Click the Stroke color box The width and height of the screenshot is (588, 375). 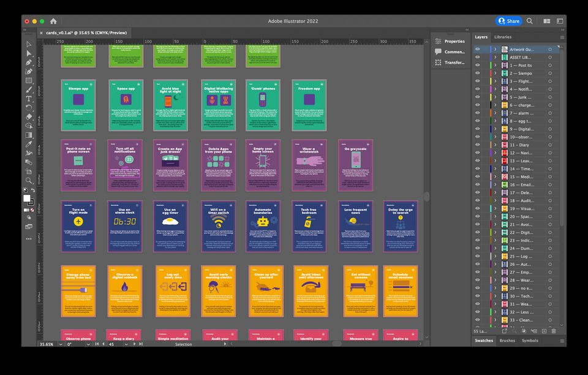[x=31, y=202]
